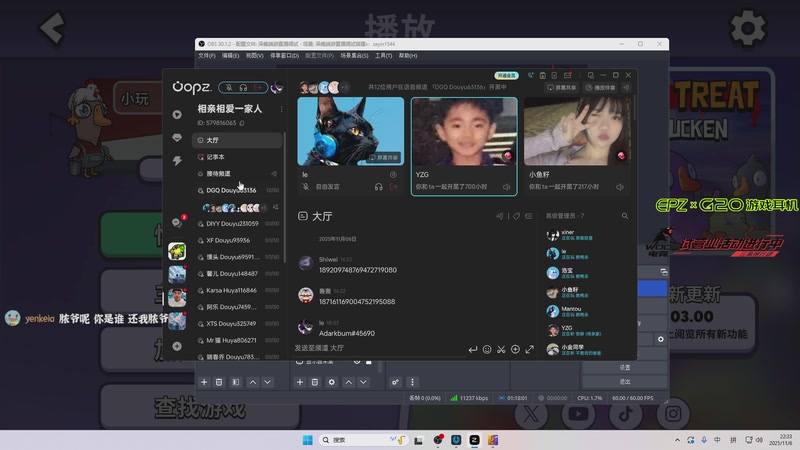Open own profile avatar next to Oopz logo
Viewport: 800px width, 450px height.
pos(277,88)
